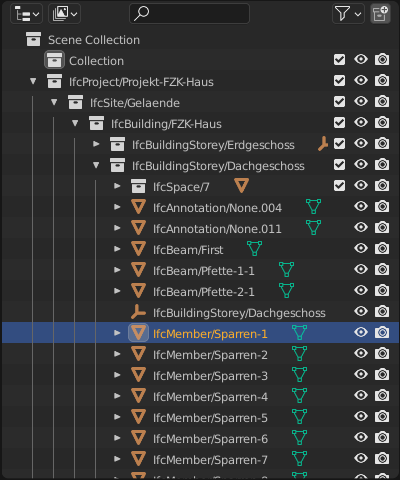Image resolution: width=400 pixels, height=480 pixels.
Task: Click the New Collection icon in the header
Action: [380, 14]
